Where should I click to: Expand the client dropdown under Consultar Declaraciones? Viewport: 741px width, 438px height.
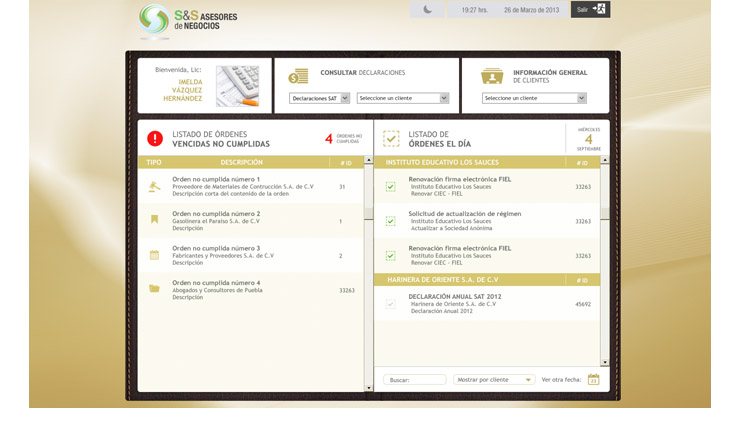click(x=403, y=98)
